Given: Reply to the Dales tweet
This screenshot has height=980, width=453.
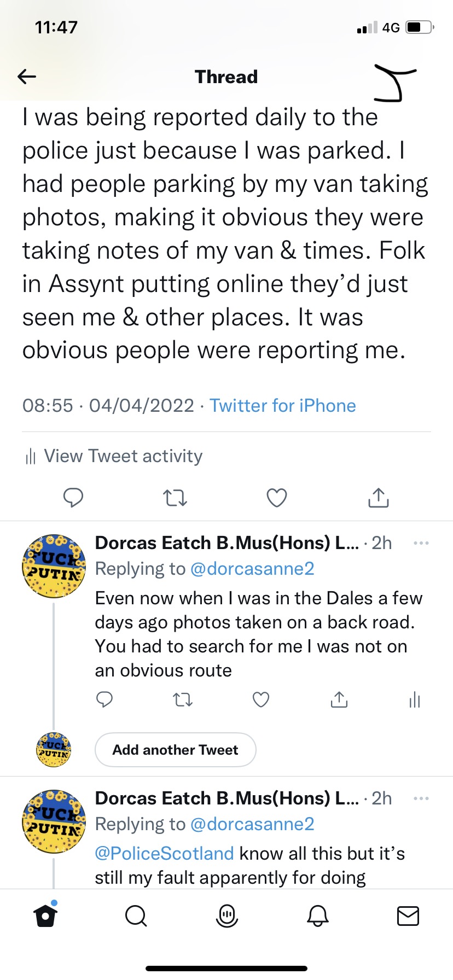Looking at the screenshot, I should point(104,699).
